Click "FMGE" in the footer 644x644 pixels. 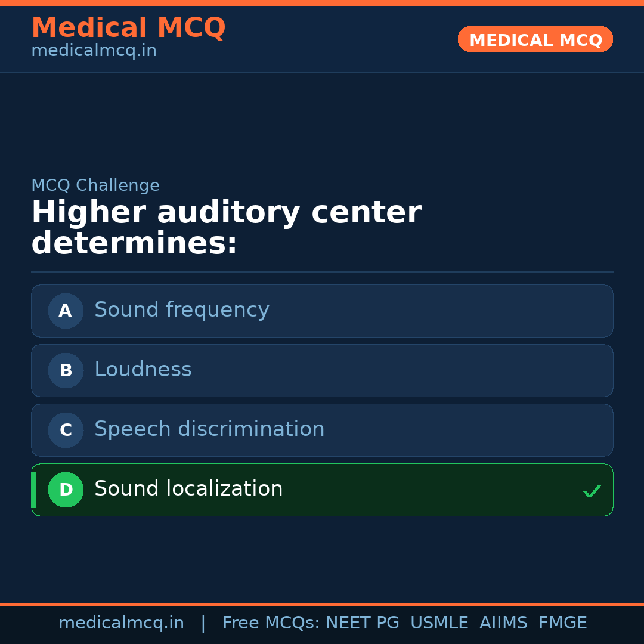(562, 623)
